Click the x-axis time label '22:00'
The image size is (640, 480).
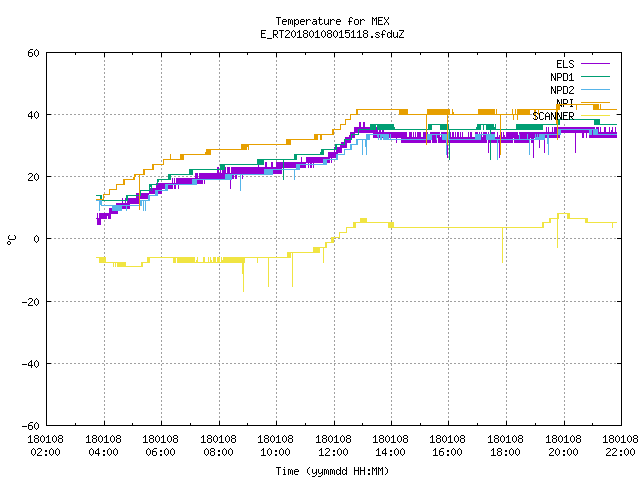[x=621, y=452]
